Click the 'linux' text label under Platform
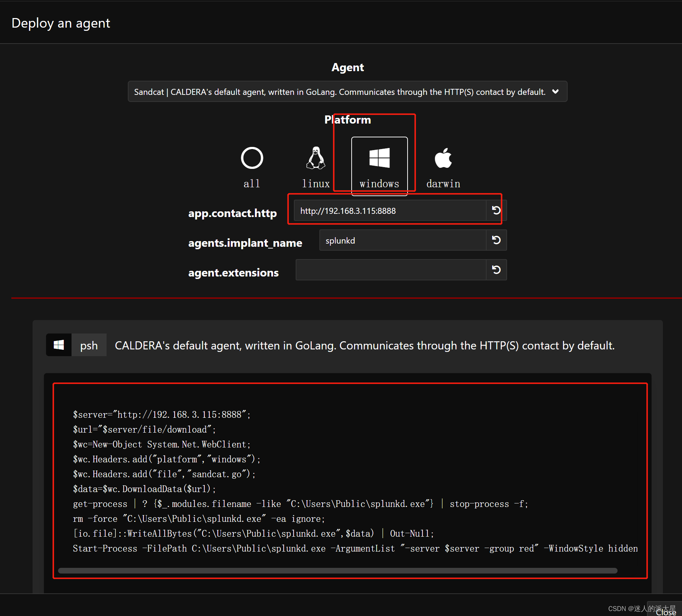682x616 pixels. 316,184
